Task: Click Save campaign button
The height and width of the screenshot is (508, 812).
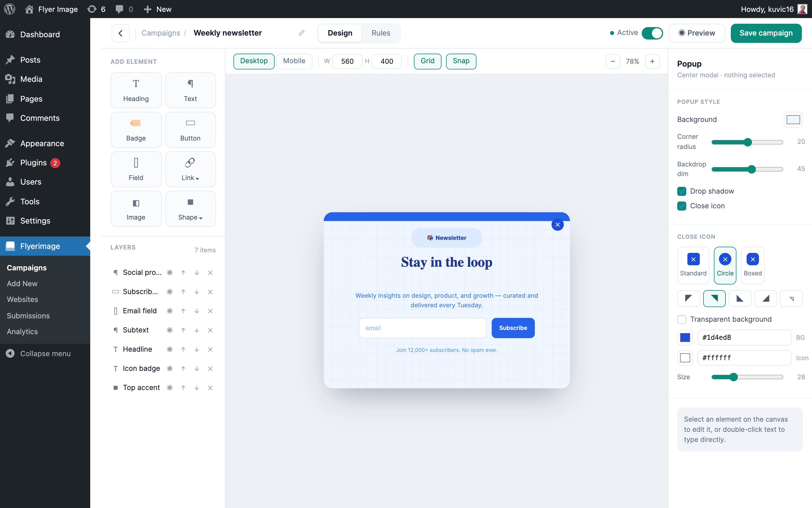Action: tap(766, 33)
